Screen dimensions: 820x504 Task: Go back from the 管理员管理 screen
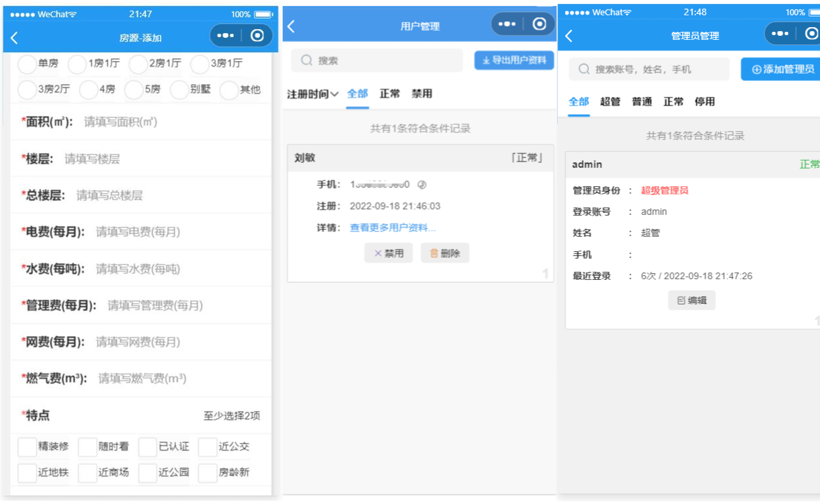(x=569, y=36)
